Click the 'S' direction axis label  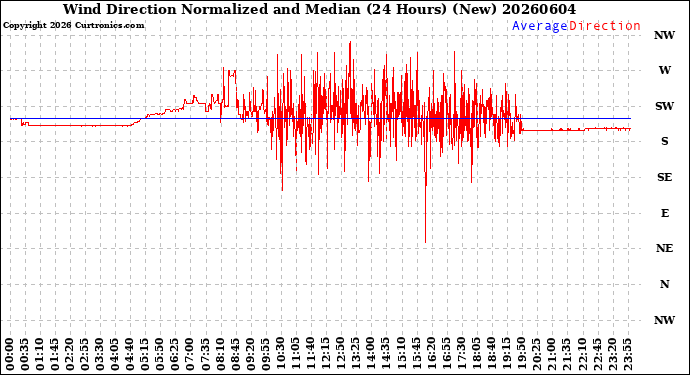pos(664,141)
